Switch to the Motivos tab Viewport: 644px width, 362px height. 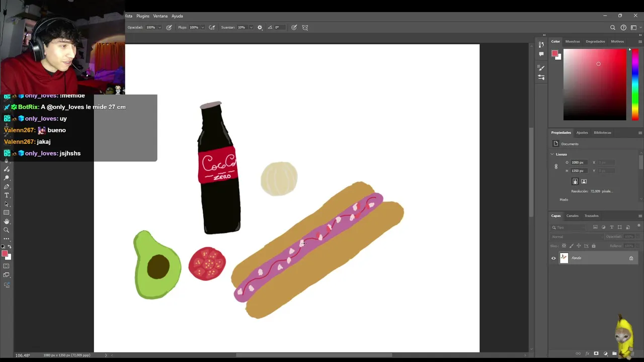click(x=617, y=41)
